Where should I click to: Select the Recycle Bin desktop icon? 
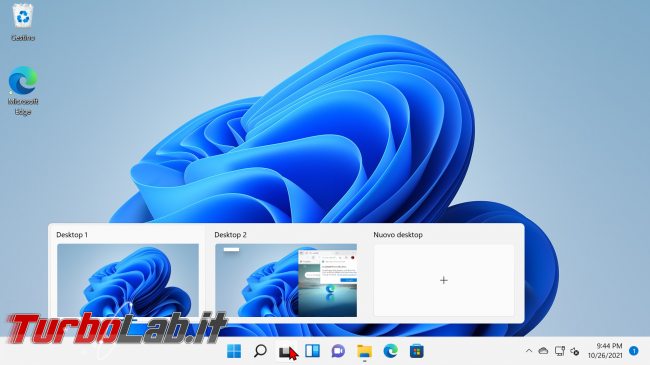pyautogui.click(x=23, y=22)
